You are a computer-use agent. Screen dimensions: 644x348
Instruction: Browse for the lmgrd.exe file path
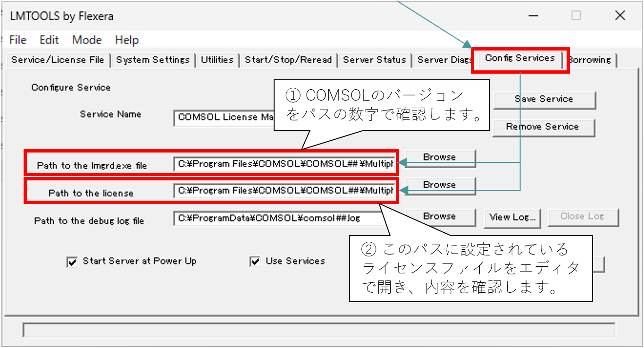click(439, 157)
